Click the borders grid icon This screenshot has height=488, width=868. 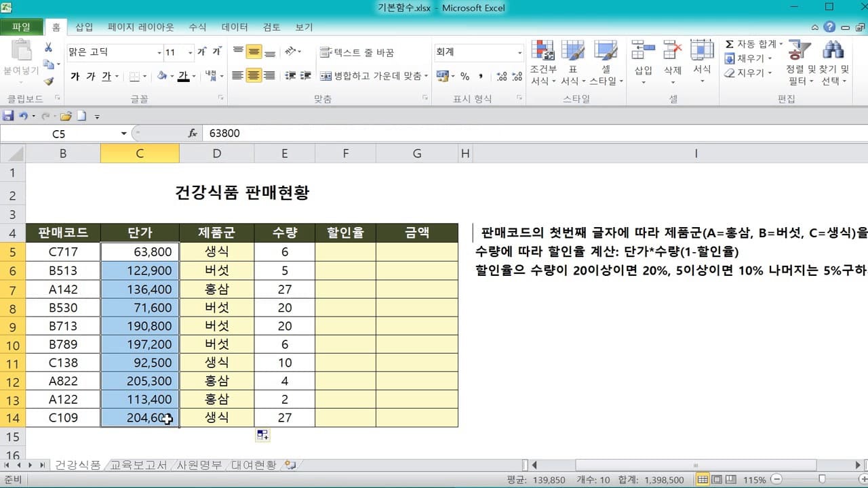pyautogui.click(x=134, y=76)
